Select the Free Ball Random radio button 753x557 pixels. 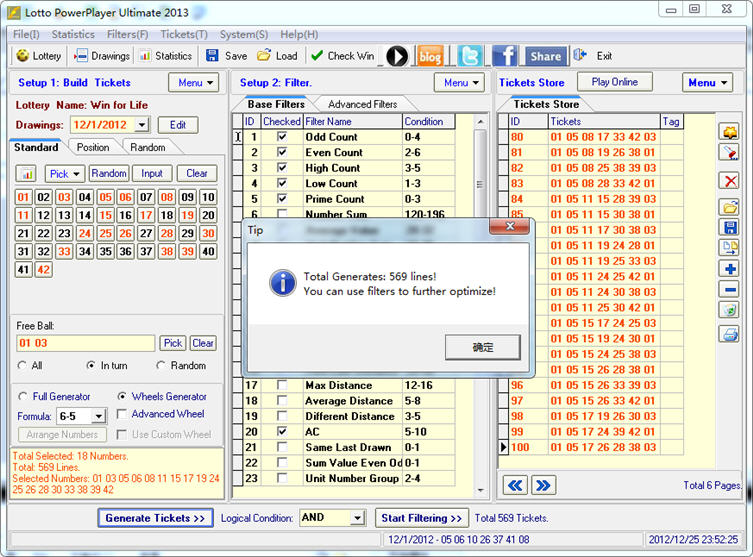(x=161, y=365)
